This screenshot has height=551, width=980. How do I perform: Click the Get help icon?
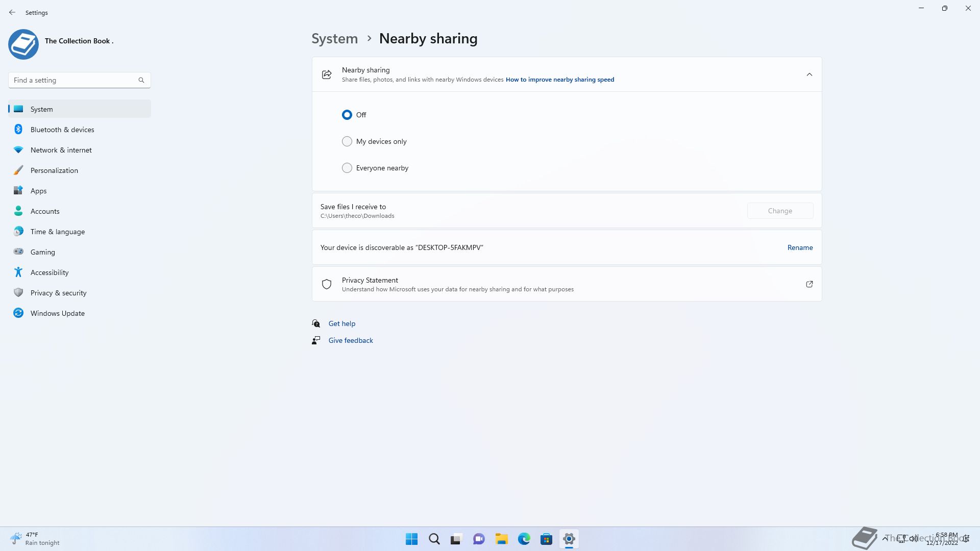316,323
